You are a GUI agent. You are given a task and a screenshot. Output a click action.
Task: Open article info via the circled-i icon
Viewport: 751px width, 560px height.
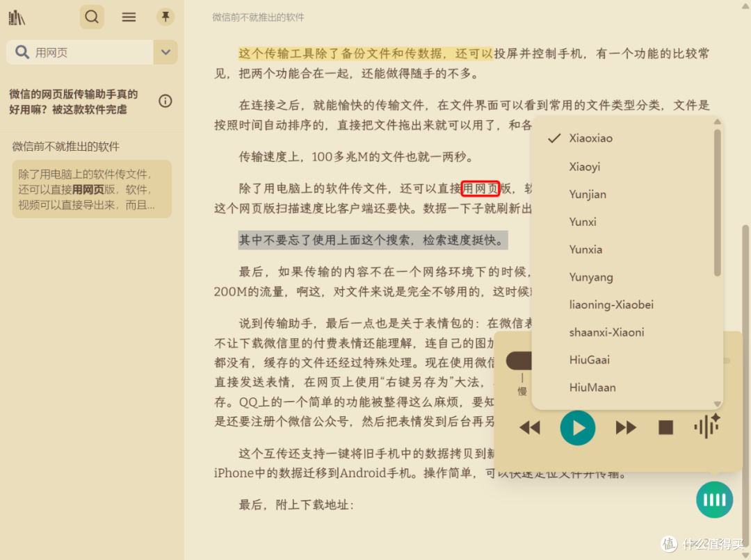[165, 101]
